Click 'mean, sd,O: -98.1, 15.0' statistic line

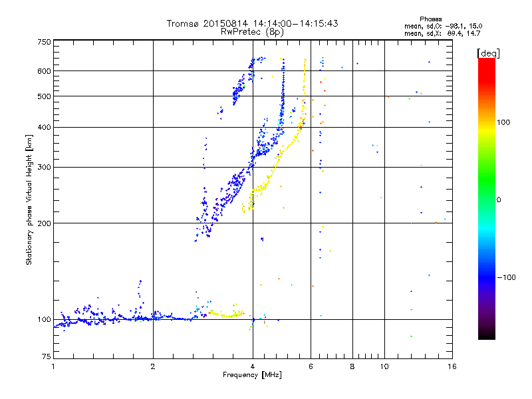443,26
